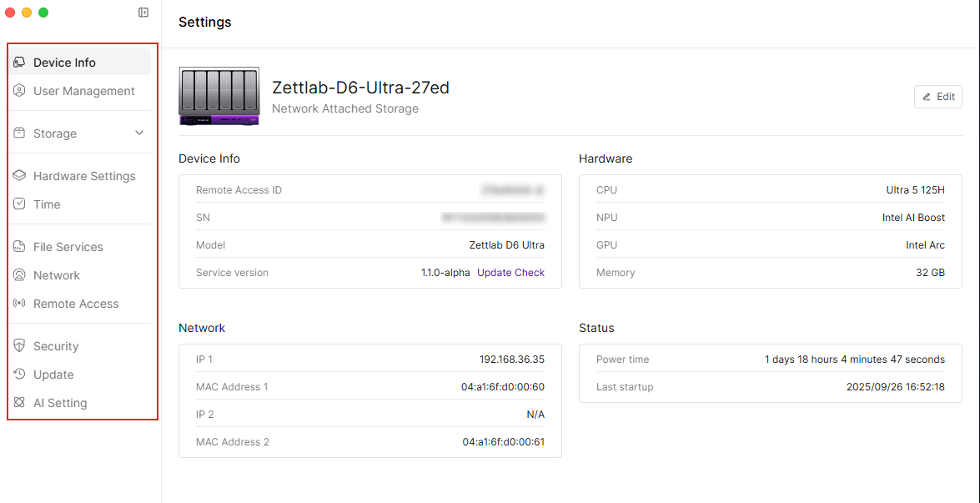Select the Hardware Settings menu entry
Viewport: 980px width, 503px height.
[84, 176]
